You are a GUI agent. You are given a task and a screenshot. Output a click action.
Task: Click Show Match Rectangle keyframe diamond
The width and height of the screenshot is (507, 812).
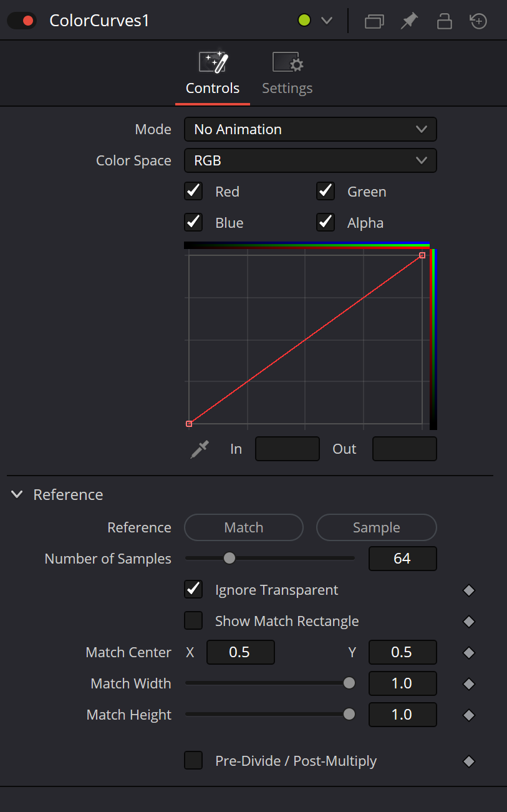click(469, 622)
